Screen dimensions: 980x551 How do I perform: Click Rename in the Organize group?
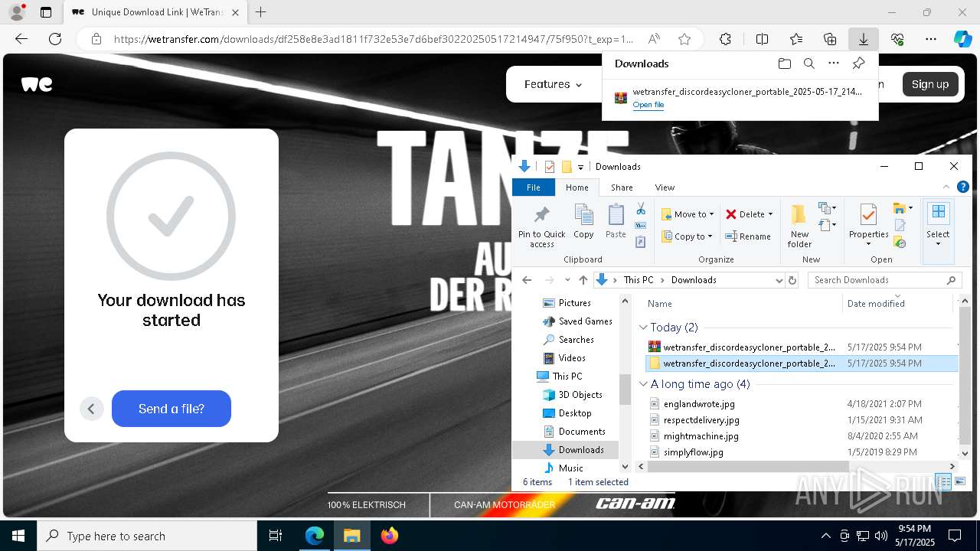[x=748, y=236]
